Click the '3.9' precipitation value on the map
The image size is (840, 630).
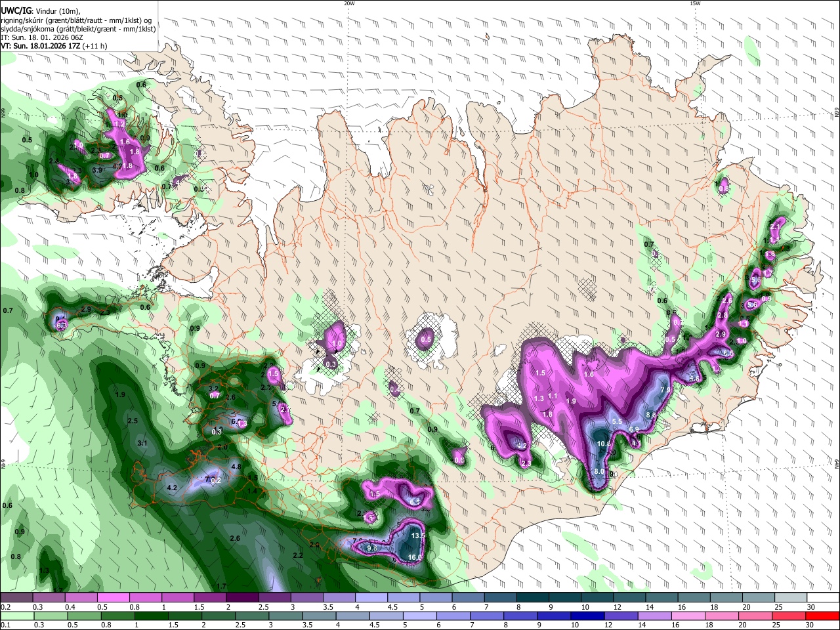(97, 170)
